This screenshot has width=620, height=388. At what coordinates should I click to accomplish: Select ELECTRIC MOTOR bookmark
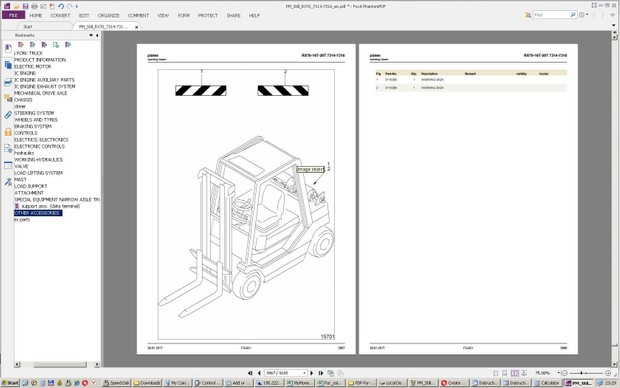(33, 66)
